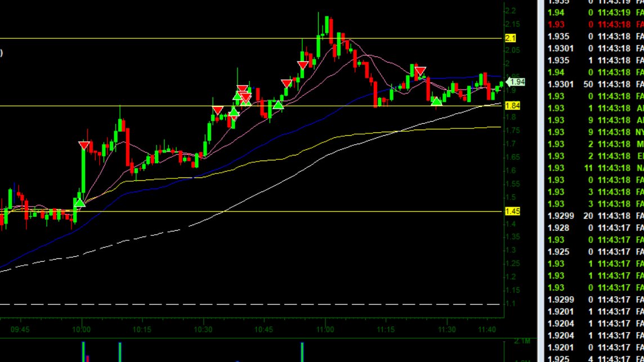Select the 1.935 row with size 1
This screenshot has width=644, height=362.
click(596, 60)
